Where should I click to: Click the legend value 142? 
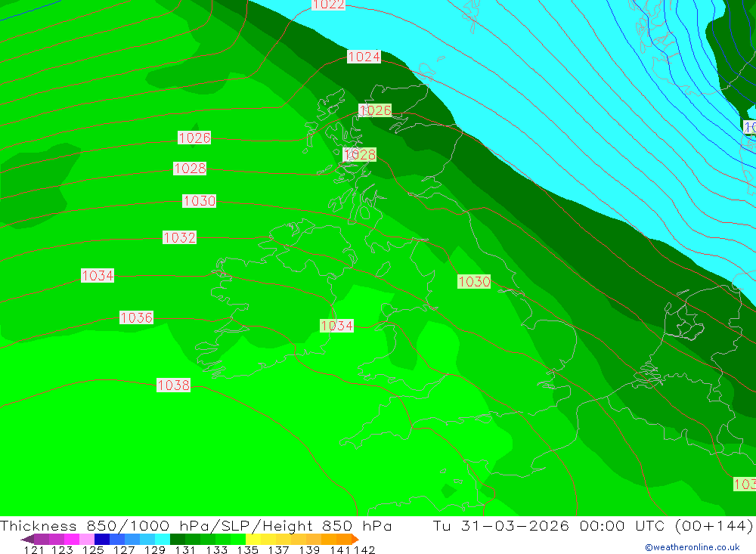coord(364,550)
